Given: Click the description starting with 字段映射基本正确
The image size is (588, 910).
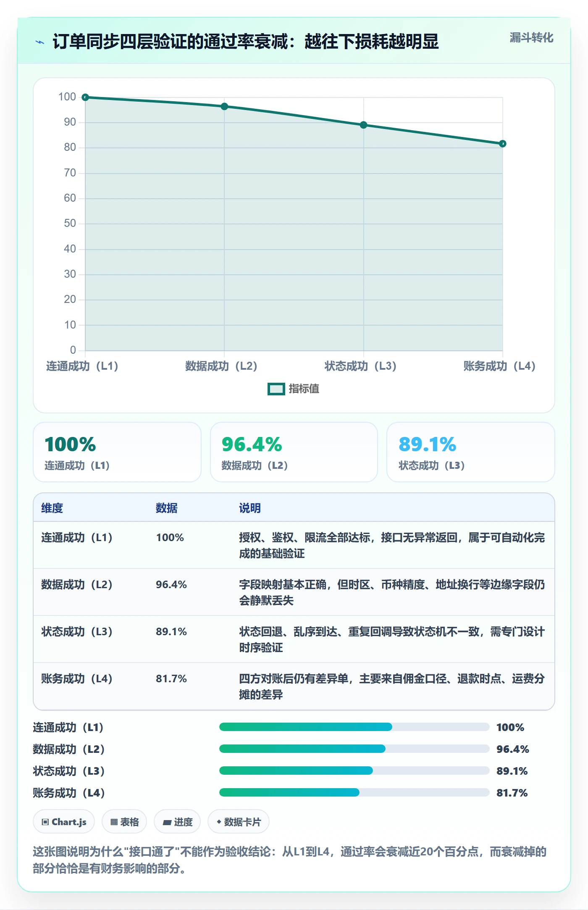Looking at the screenshot, I should (392, 592).
